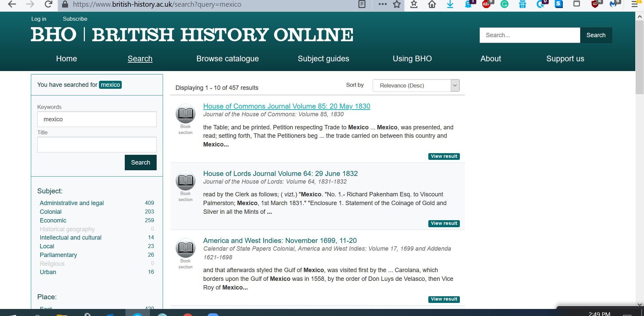Click the page's vertical scrollbar thumb

[x=639, y=57]
